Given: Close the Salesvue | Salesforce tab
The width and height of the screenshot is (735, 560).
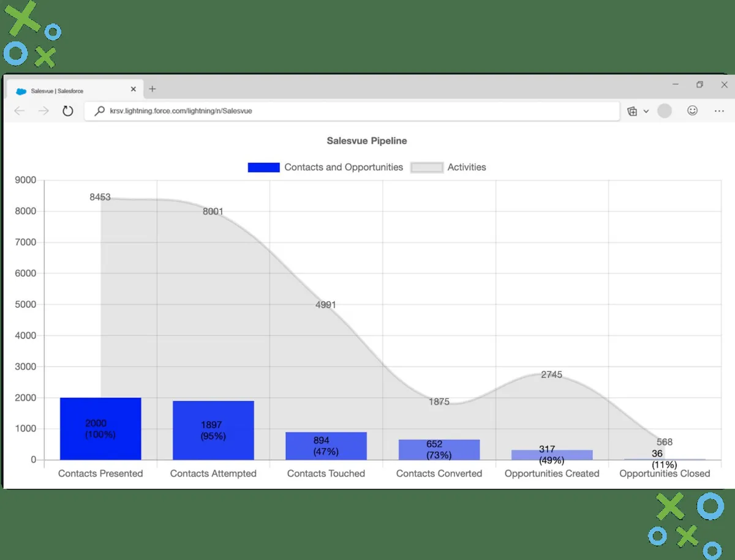Looking at the screenshot, I should pos(134,89).
